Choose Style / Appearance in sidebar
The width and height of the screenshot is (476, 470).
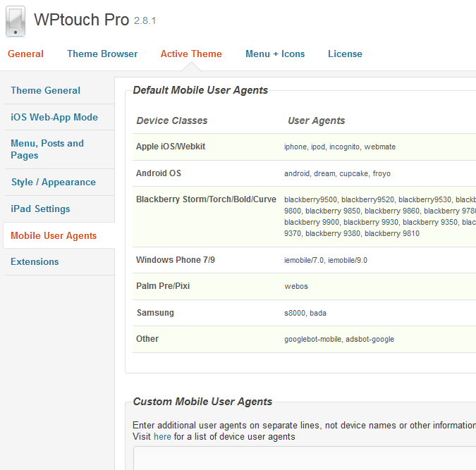tap(54, 182)
